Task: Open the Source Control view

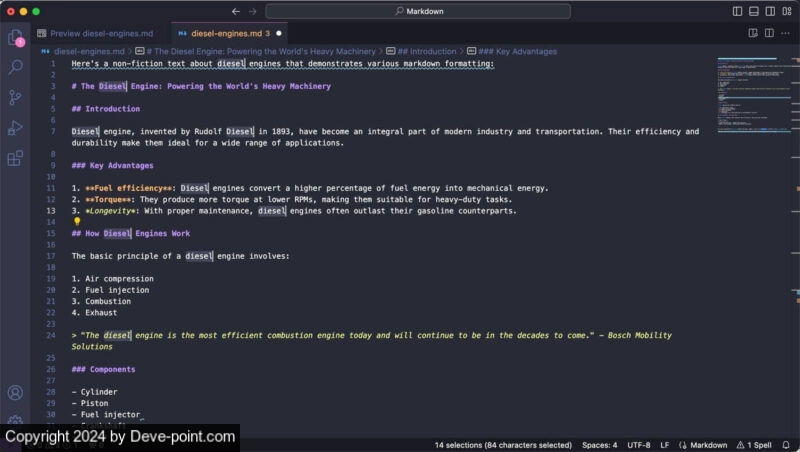Action: [x=15, y=97]
